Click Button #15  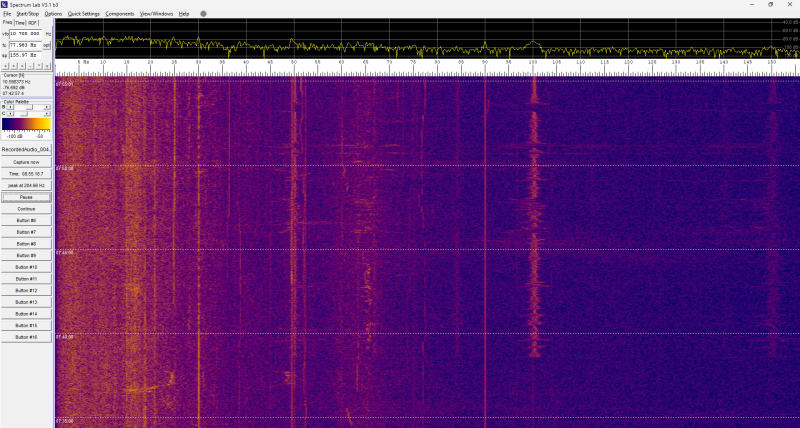[x=26, y=325]
